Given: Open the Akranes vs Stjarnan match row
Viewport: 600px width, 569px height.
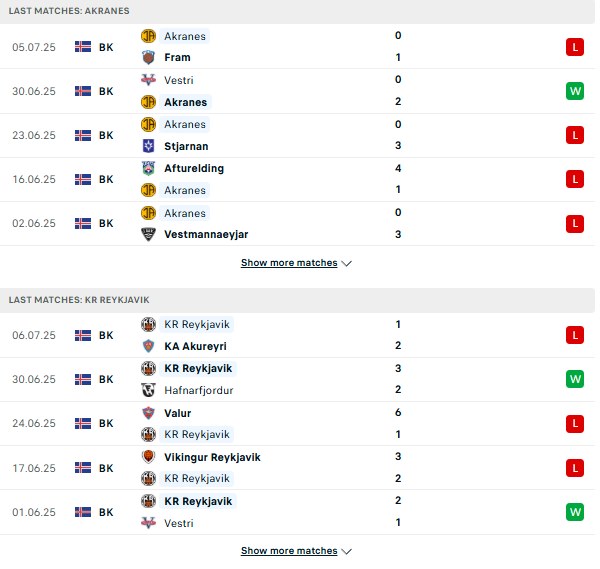Looking at the screenshot, I should point(297,135).
